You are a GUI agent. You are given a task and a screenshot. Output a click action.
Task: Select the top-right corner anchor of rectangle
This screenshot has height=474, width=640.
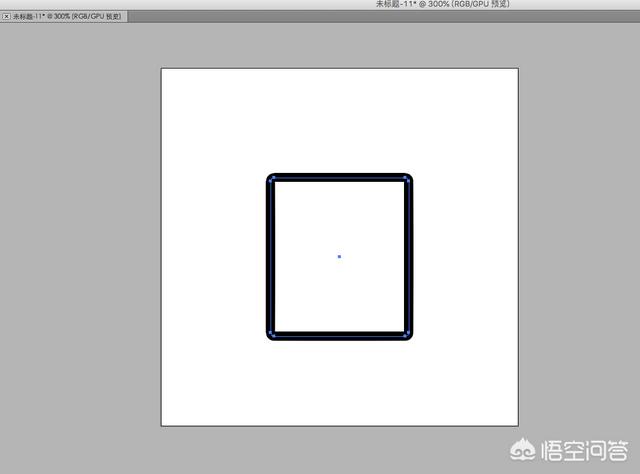coord(406,178)
